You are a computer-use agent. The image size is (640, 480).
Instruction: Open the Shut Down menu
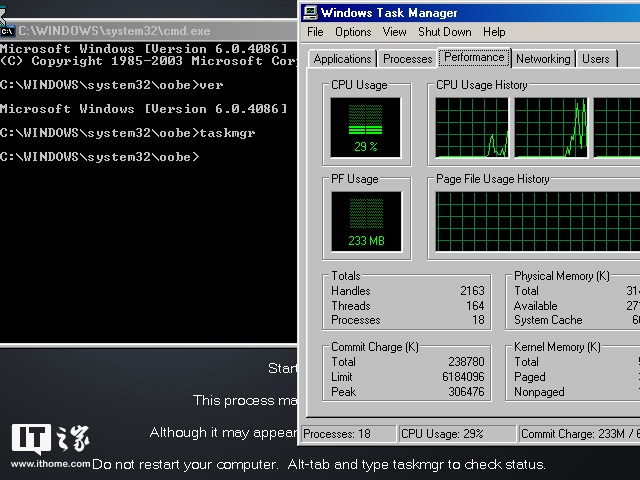click(x=444, y=32)
